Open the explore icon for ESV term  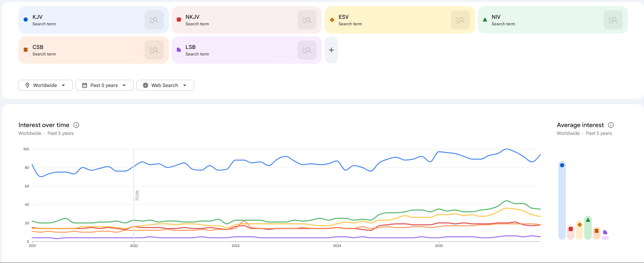pos(460,20)
